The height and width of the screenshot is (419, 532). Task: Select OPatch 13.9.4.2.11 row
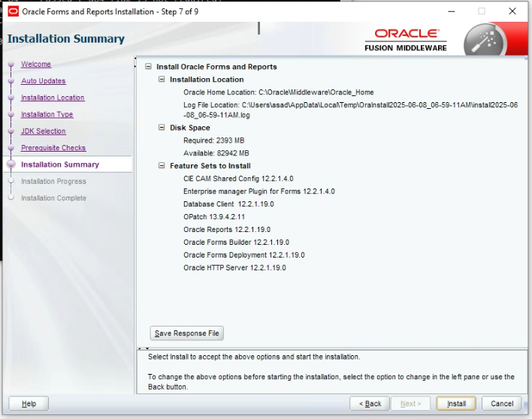(x=213, y=217)
